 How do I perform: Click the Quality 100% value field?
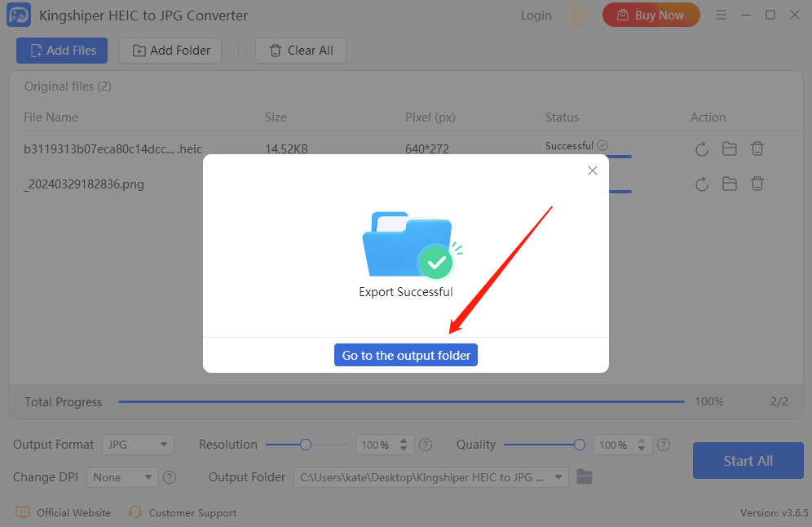pos(614,445)
